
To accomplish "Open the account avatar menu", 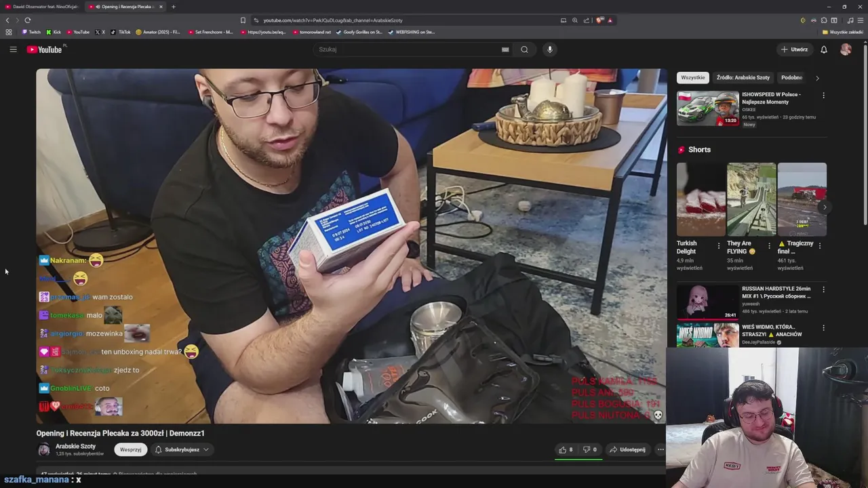I will tap(846, 49).
